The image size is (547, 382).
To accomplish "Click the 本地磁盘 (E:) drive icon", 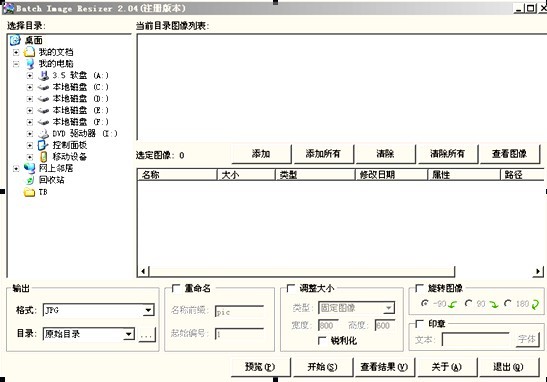I will pyautogui.click(x=43, y=111).
